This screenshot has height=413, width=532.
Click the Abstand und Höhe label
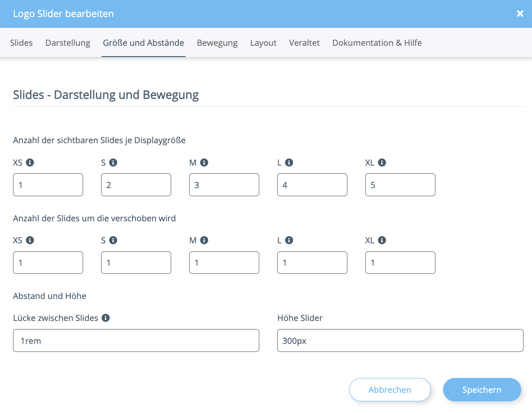[49, 296]
